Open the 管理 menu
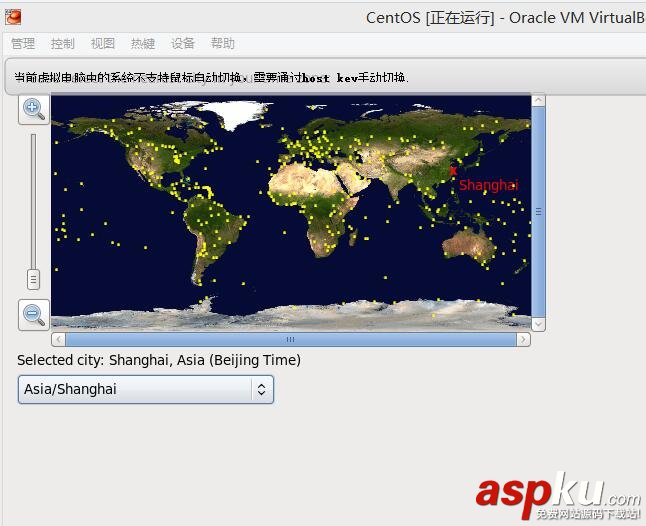Viewport: 646px width, 526px height. [23, 43]
